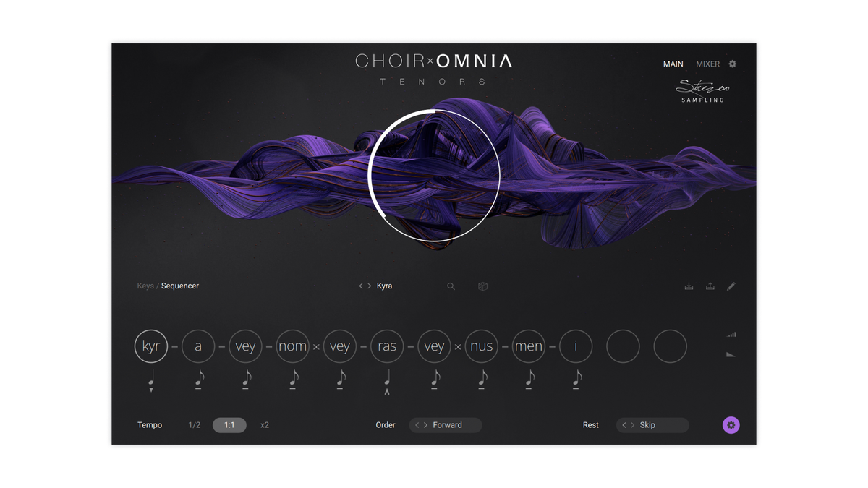Click next Rest arrow before Skip

(632, 425)
